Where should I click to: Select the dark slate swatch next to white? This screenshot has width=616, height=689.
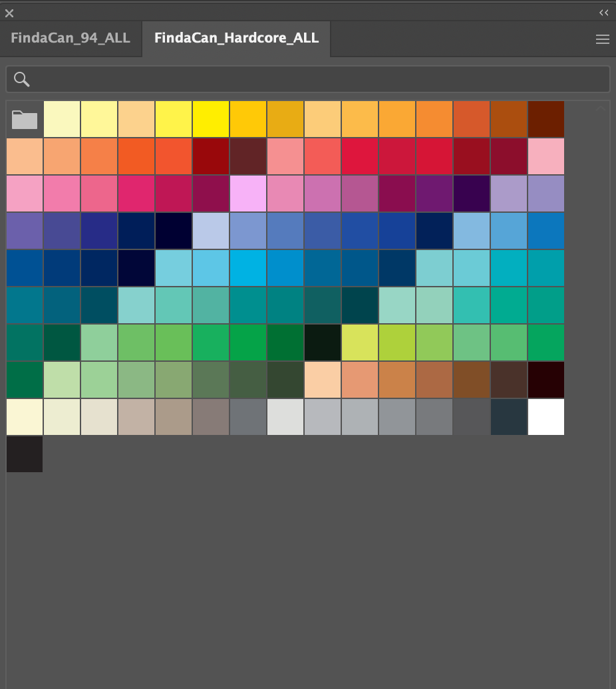point(509,417)
